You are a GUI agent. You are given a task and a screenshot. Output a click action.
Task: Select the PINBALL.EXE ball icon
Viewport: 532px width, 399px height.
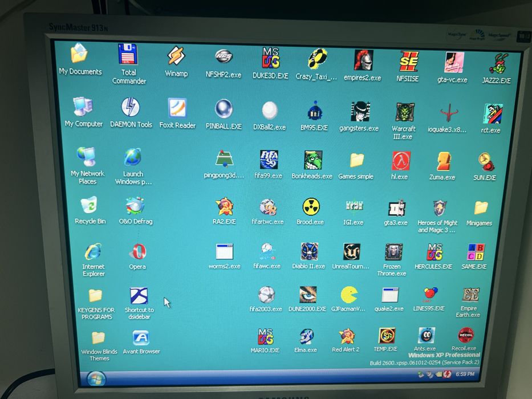tap(224, 109)
